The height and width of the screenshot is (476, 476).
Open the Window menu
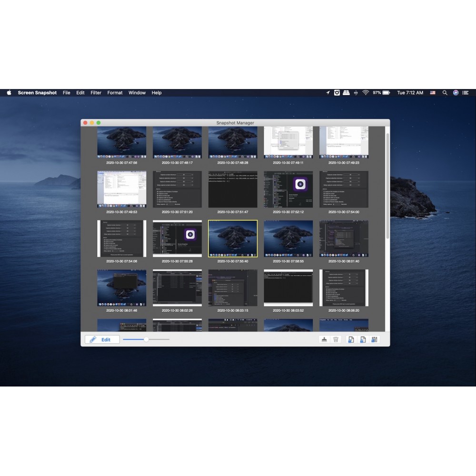[x=137, y=92]
